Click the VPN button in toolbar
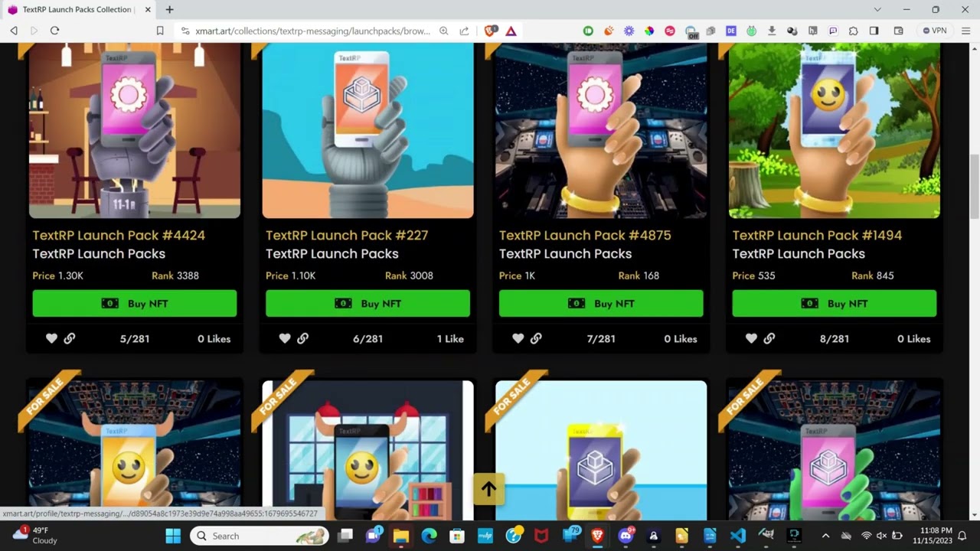 point(935,31)
